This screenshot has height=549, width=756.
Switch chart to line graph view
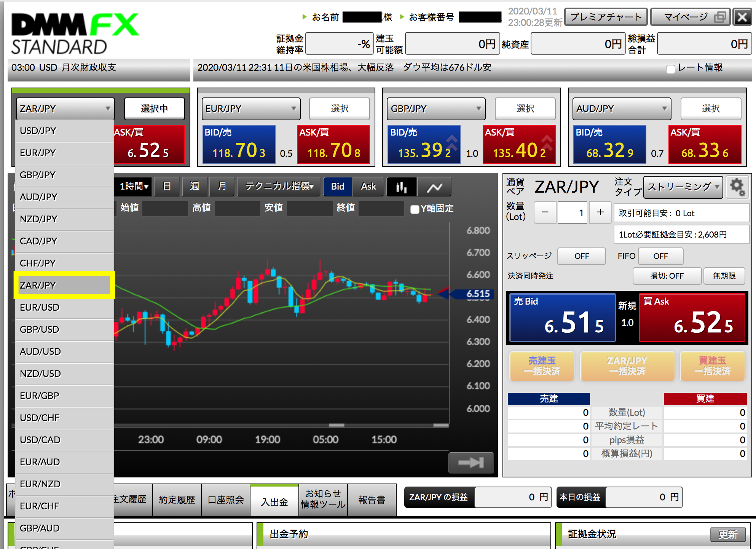434,187
